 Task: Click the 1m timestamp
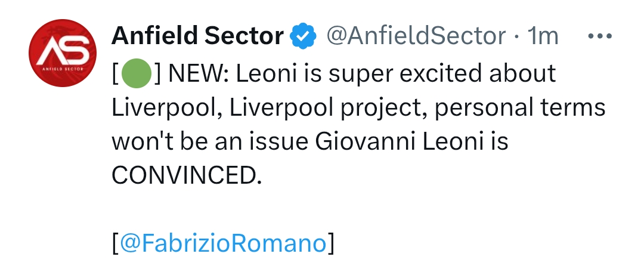pos(543,37)
